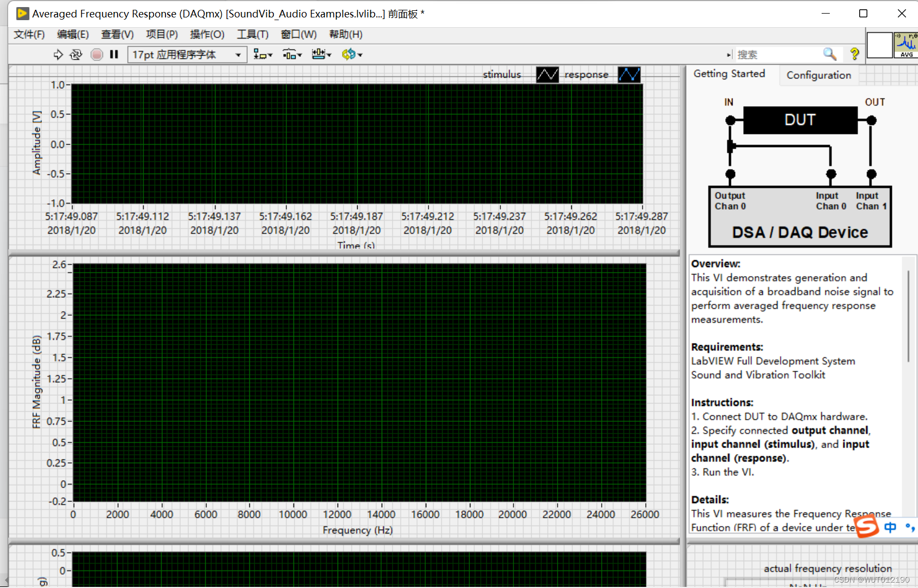The width and height of the screenshot is (918, 588).
Task: Click the Requirements heading text
Action: point(727,347)
